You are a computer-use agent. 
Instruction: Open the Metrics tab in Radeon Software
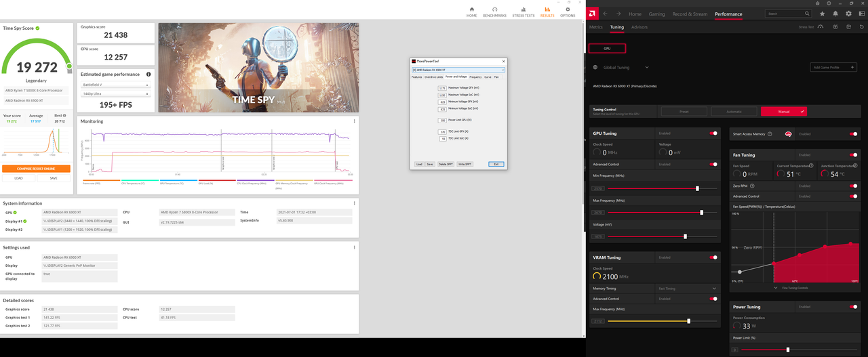[595, 27]
